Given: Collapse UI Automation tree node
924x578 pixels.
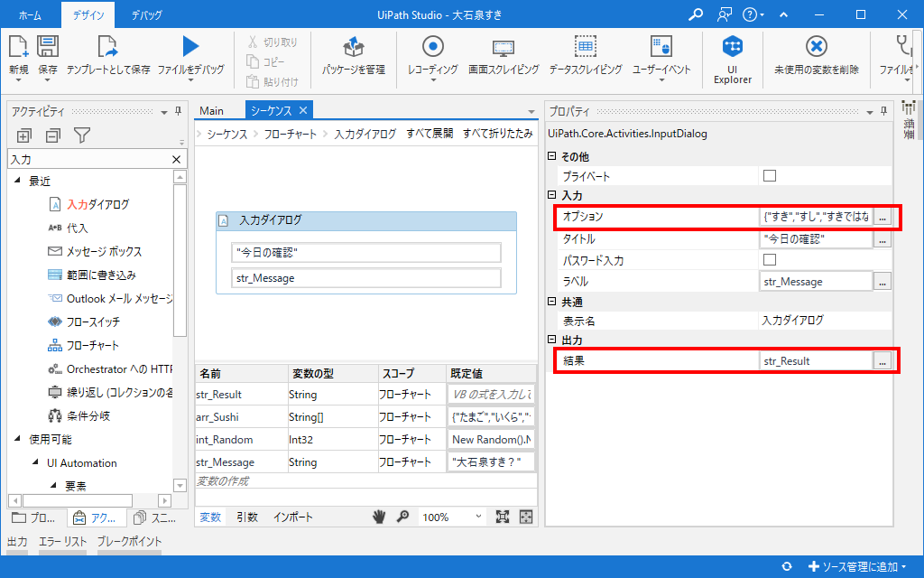Looking at the screenshot, I should (x=35, y=462).
